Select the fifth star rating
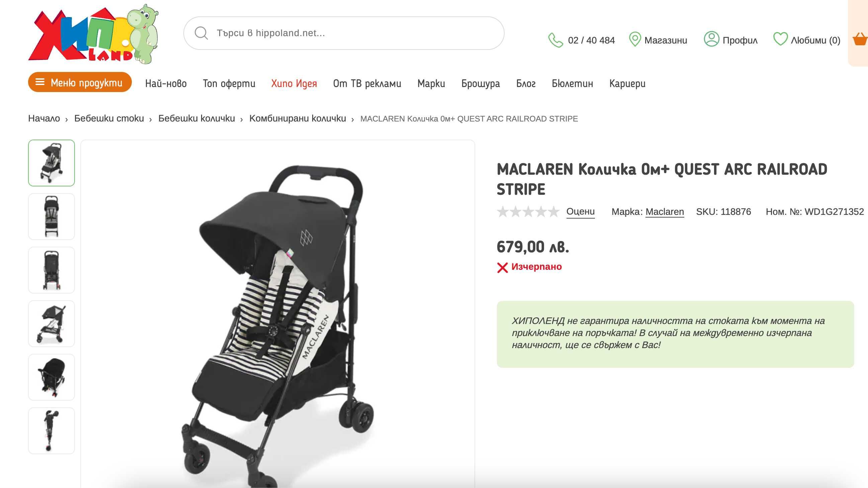The image size is (868, 488). point(553,212)
